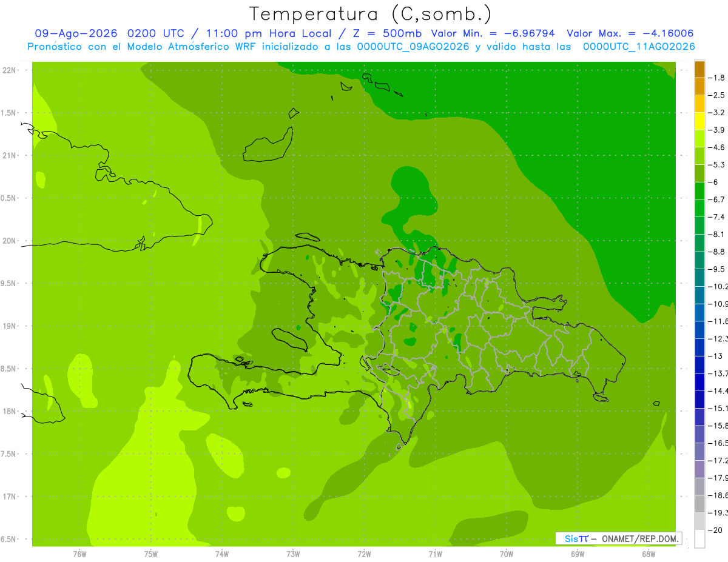Click the "22N" latitude label

click(x=10, y=70)
